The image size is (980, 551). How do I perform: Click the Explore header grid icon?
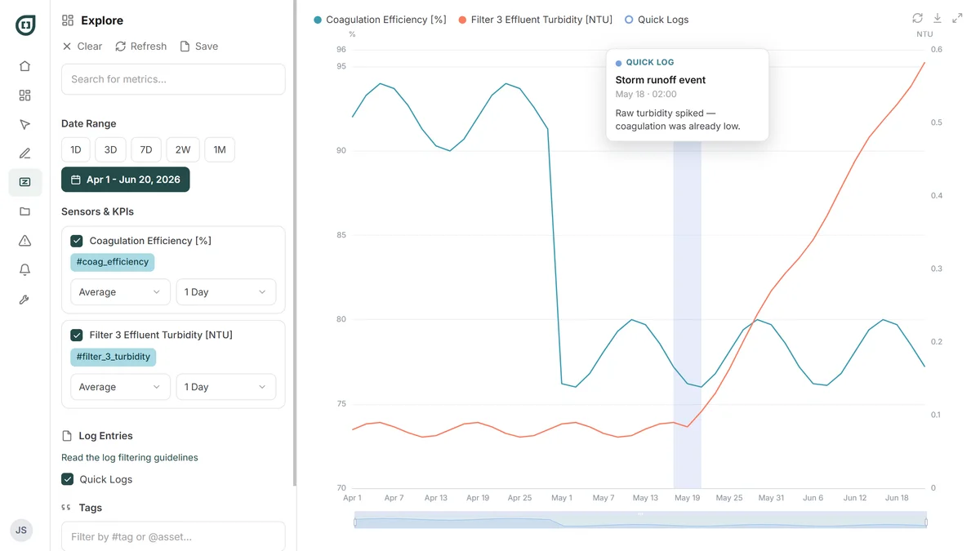[68, 20]
